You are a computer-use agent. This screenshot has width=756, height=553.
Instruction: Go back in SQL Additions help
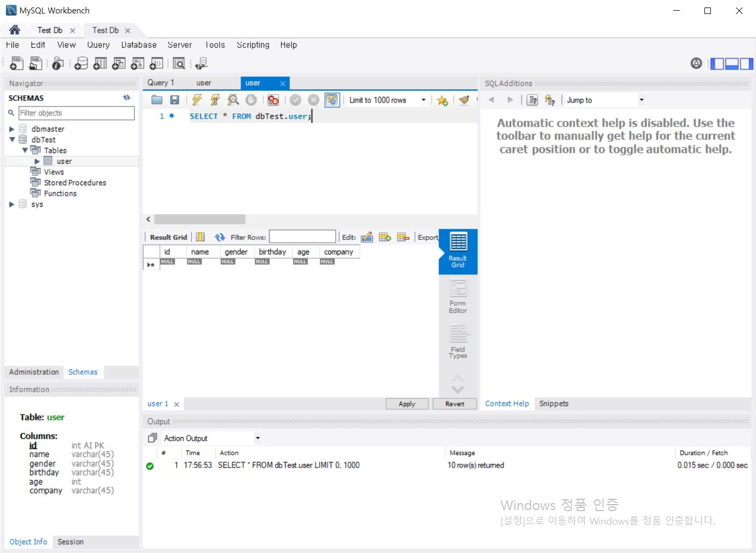(x=491, y=100)
